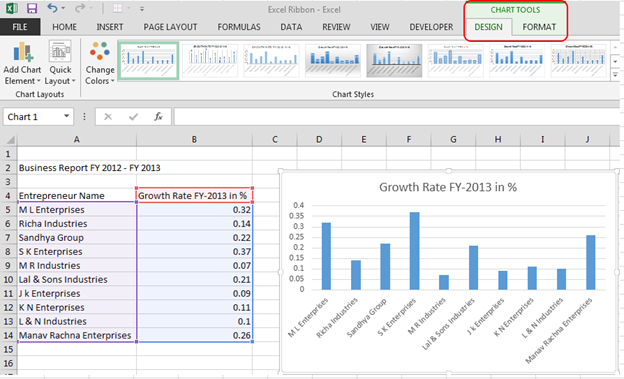624x379 pixels.
Task: Select cell containing value 0.26
Action: [194, 335]
